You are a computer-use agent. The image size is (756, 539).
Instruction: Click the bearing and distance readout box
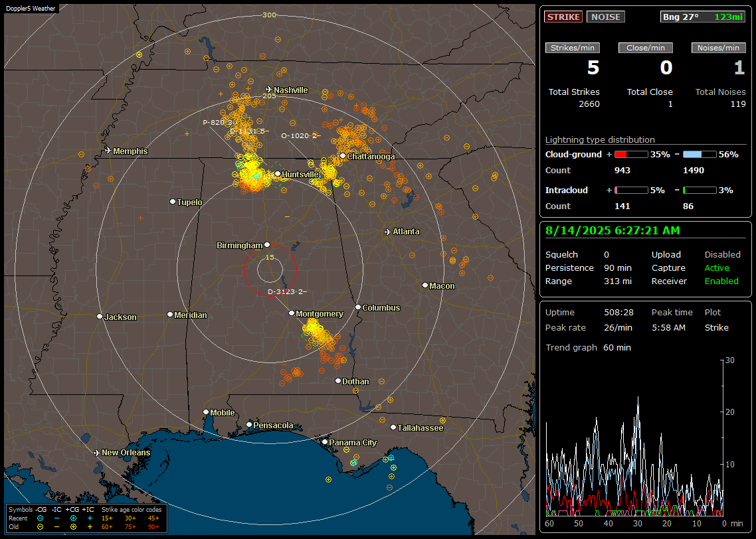[x=702, y=17]
